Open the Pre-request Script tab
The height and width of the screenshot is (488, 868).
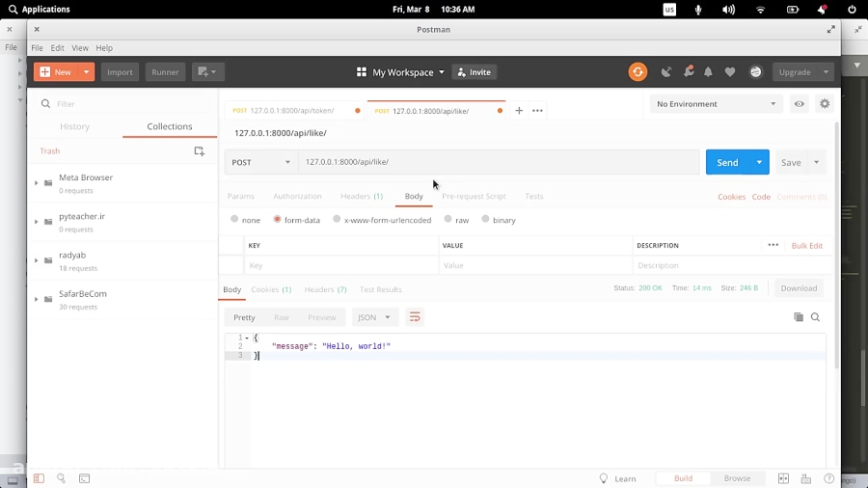click(x=474, y=196)
